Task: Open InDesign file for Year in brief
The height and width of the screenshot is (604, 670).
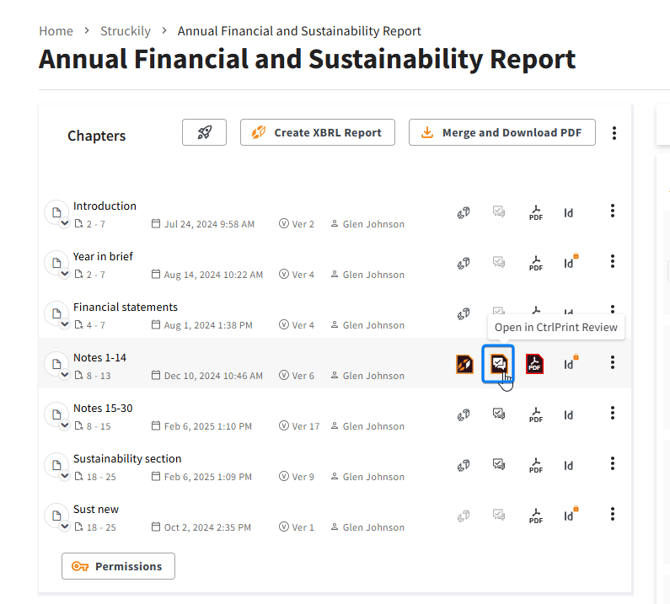Action: point(569,263)
